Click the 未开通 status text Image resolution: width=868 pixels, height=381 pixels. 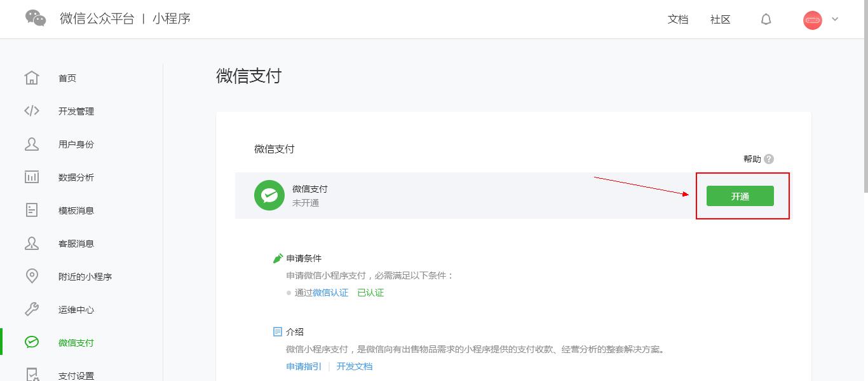coord(306,203)
